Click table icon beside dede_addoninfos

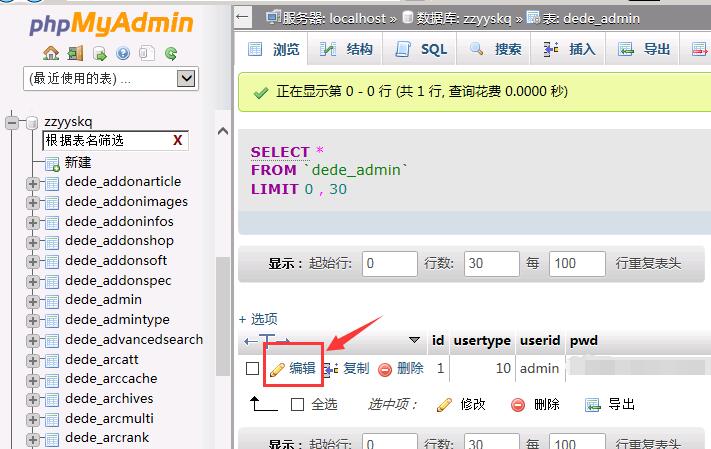click(x=52, y=223)
